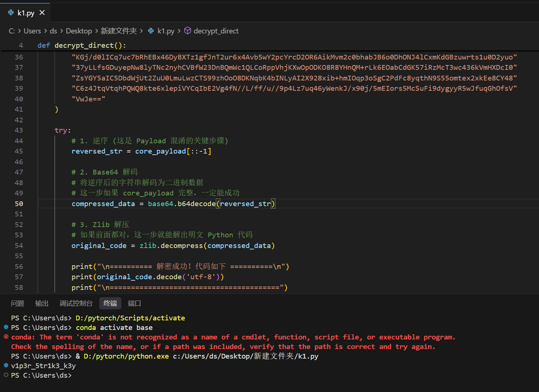
Task: Expand the 新建文件夹 breadcrumb folder list
Action: 118,31
